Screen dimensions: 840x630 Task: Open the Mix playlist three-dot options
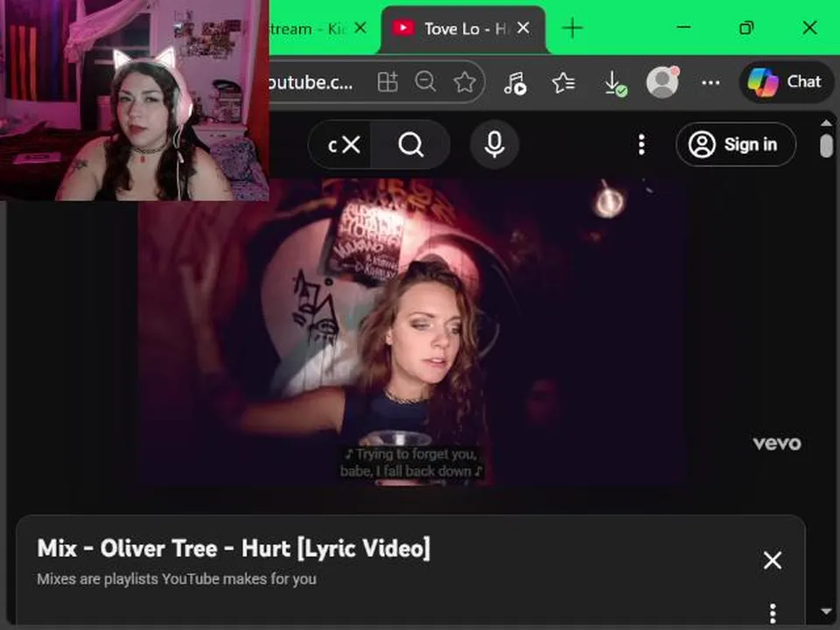773,613
